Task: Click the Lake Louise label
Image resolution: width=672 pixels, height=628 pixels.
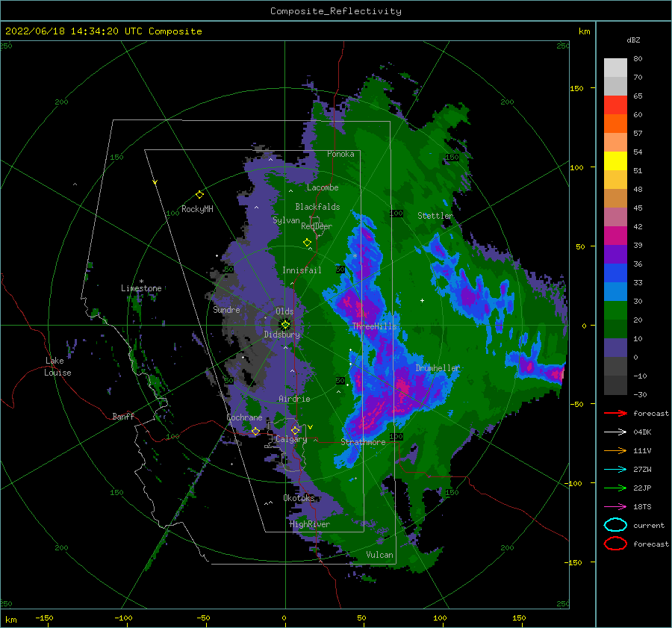Action: click(57, 367)
